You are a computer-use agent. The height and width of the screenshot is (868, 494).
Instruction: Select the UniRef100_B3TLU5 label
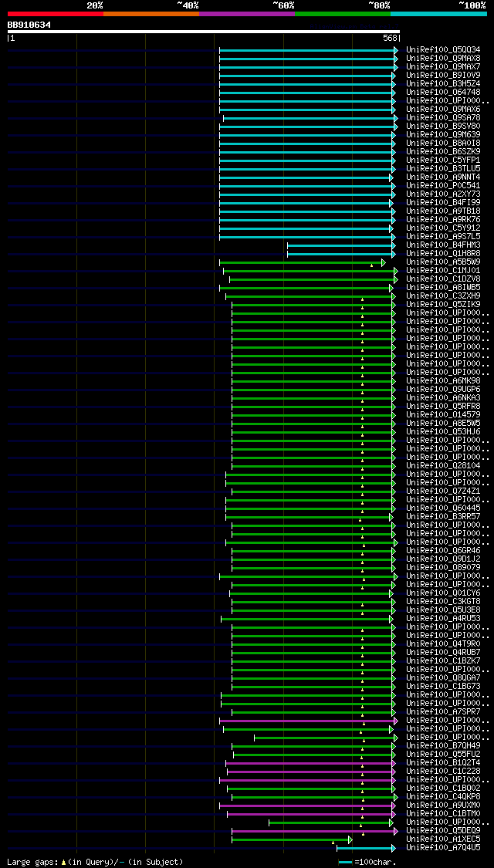pyautogui.click(x=443, y=169)
